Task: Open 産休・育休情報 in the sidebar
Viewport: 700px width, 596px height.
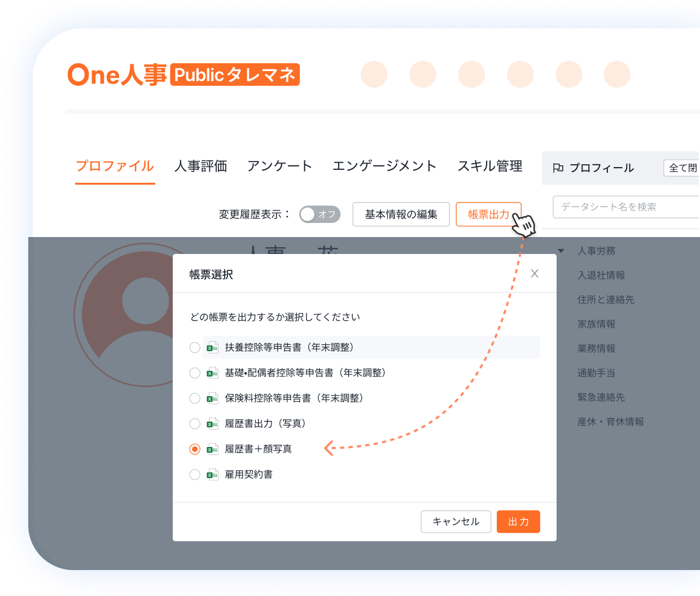Action: click(611, 421)
